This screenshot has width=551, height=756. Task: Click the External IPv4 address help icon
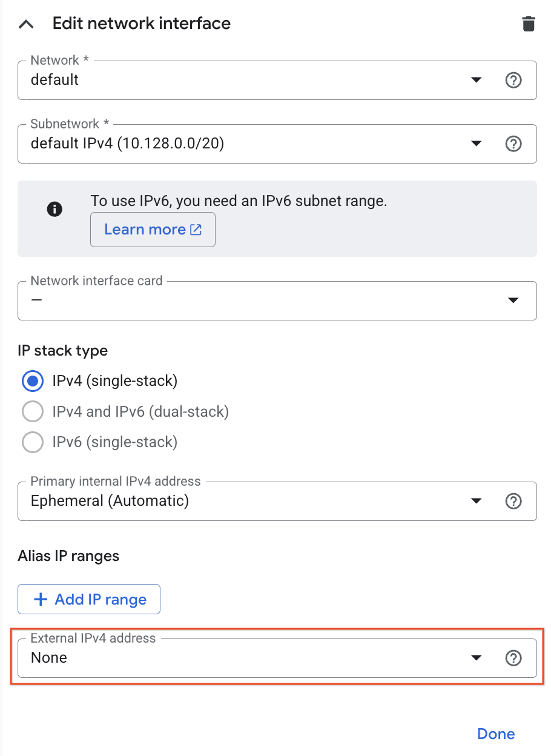click(513, 658)
